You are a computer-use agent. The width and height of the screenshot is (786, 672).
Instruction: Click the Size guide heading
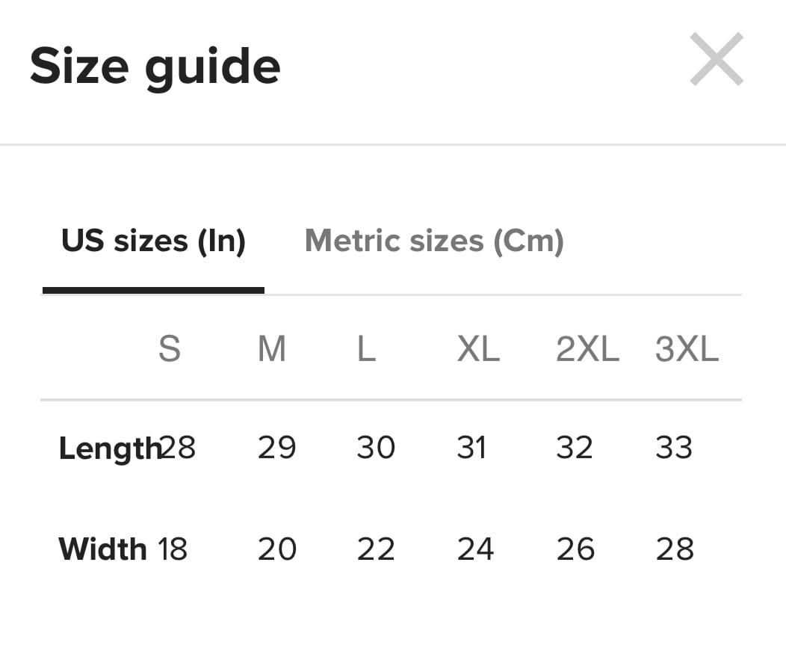coord(155,67)
